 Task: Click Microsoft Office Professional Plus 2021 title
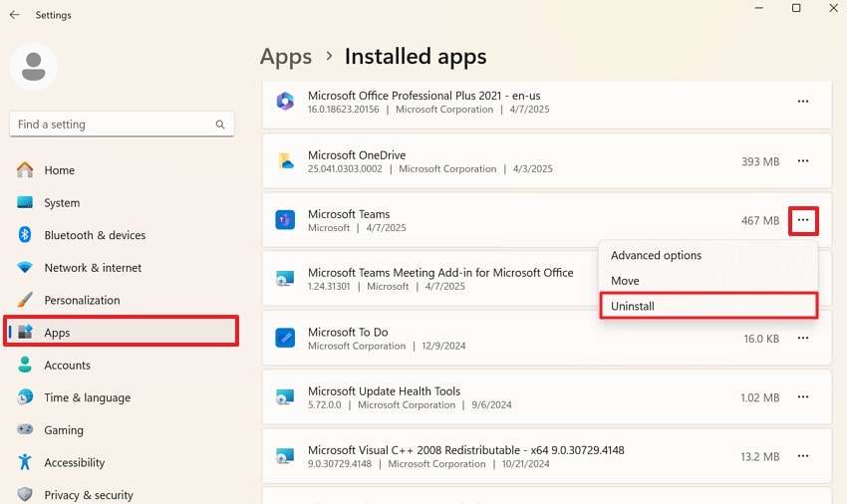[424, 96]
